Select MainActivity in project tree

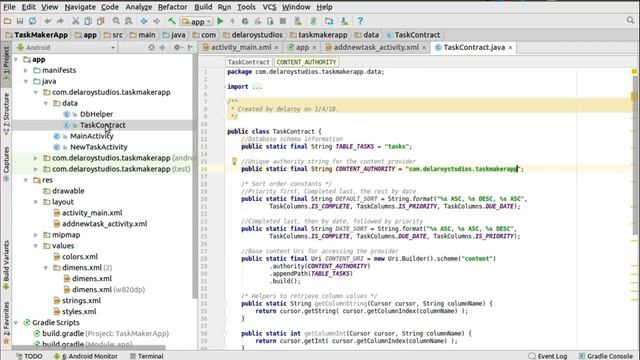pos(91,136)
